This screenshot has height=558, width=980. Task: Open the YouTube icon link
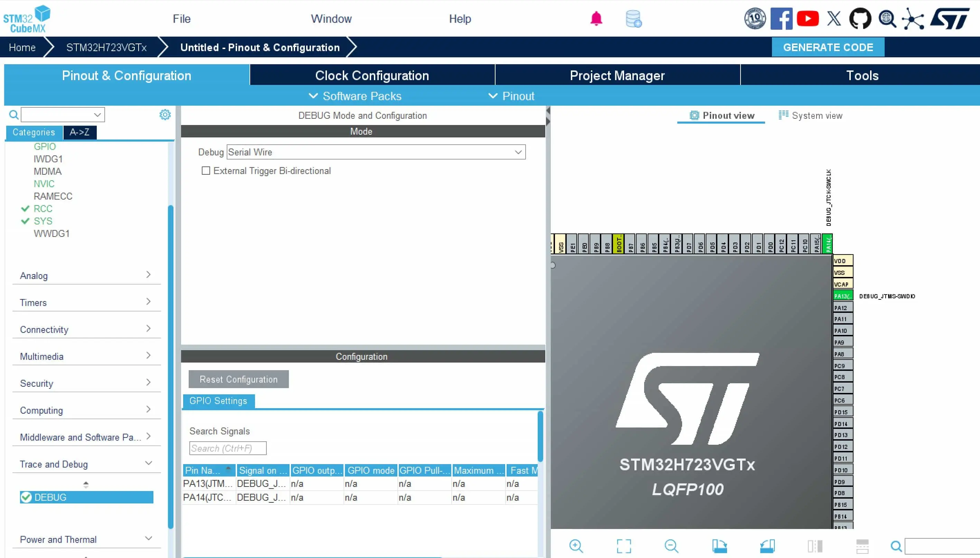coord(808,18)
